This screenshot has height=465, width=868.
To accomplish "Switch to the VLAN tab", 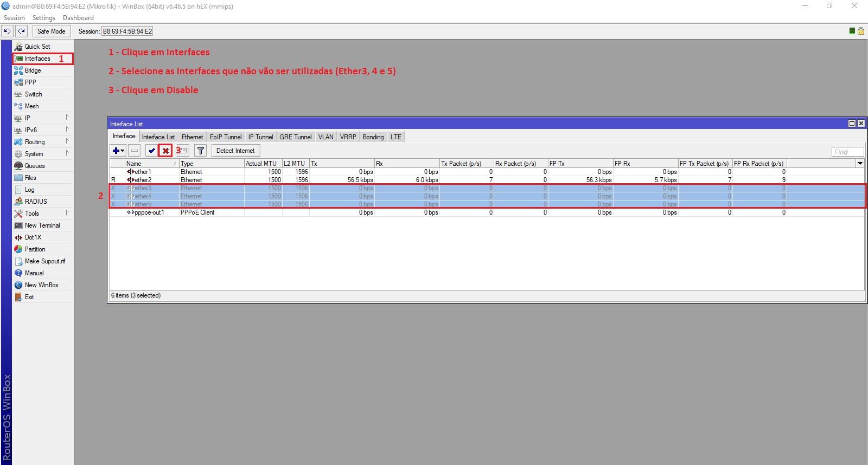I will tap(326, 137).
